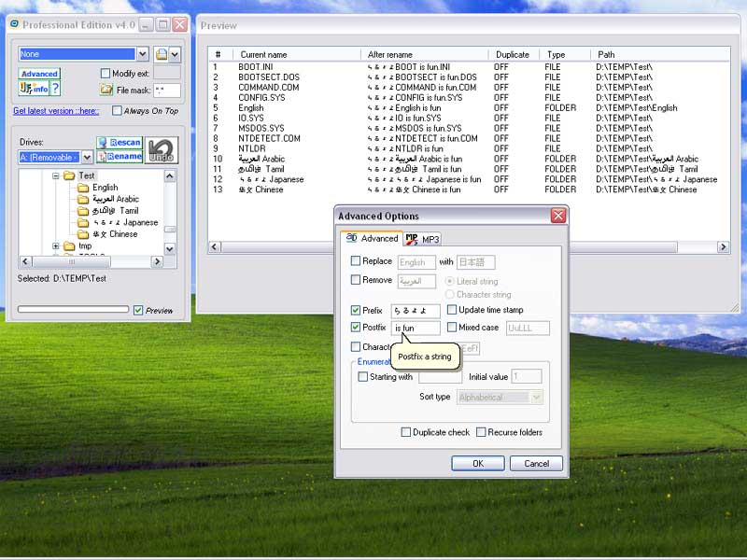Click the app icon in the Professional Edition title bar

14,24
